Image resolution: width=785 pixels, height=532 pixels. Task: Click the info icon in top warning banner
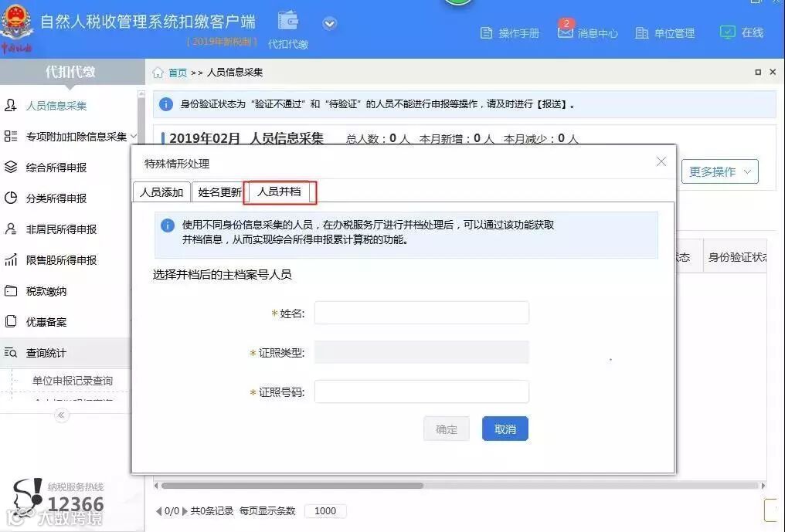[x=166, y=104]
